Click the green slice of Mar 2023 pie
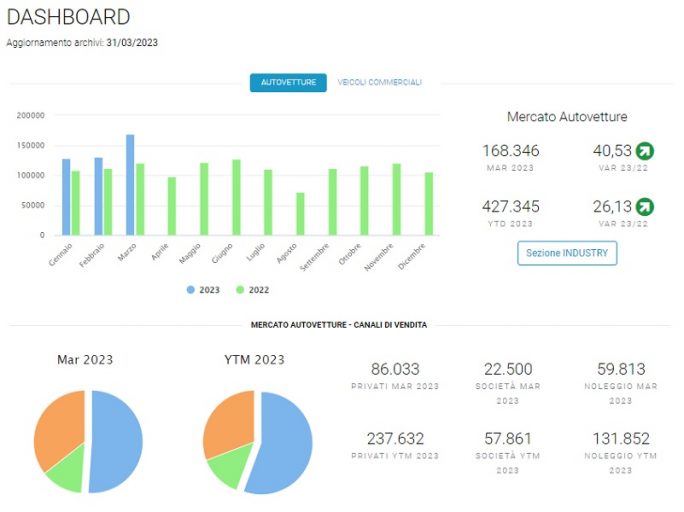 point(68,471)
